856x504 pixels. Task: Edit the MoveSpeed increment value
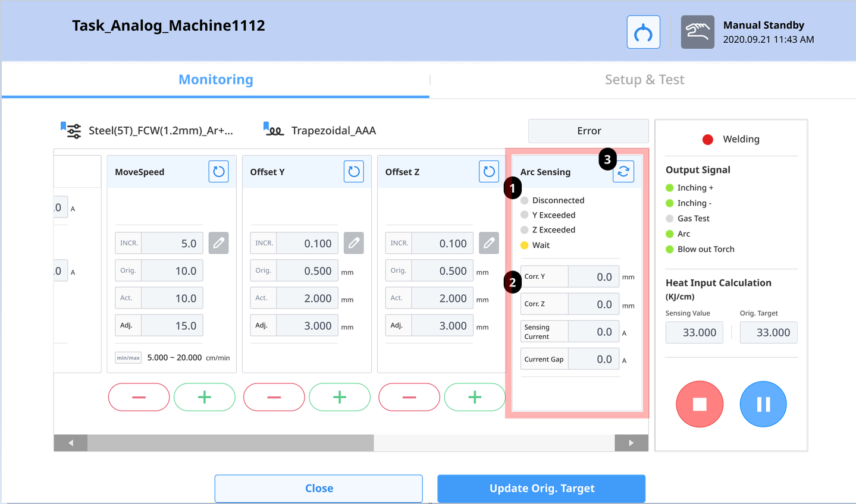click(x=218, y=243)
